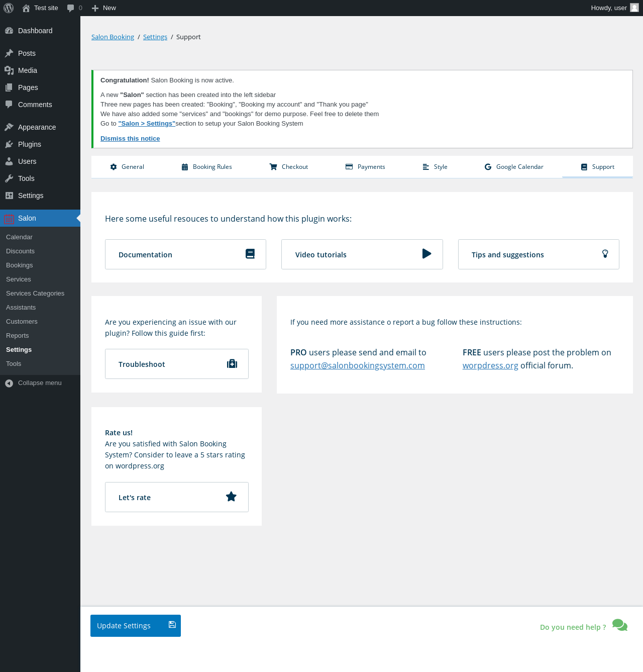Click the Update Settings button
Viewport: 643px width, 672px height.
[136, 626]
